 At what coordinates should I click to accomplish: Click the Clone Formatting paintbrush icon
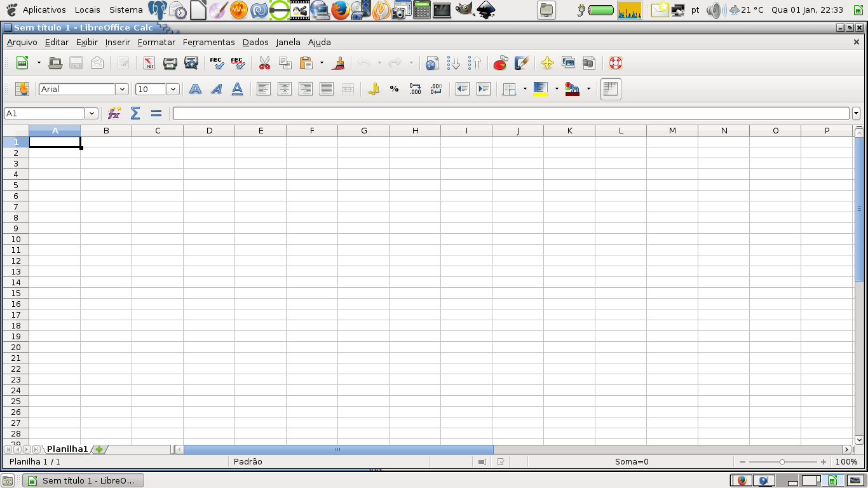tap(339, 63)
